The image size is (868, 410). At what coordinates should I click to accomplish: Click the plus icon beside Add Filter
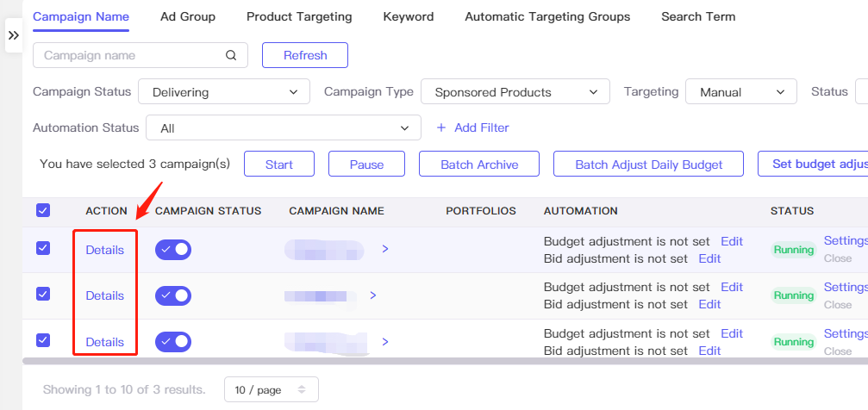point(441,127)
